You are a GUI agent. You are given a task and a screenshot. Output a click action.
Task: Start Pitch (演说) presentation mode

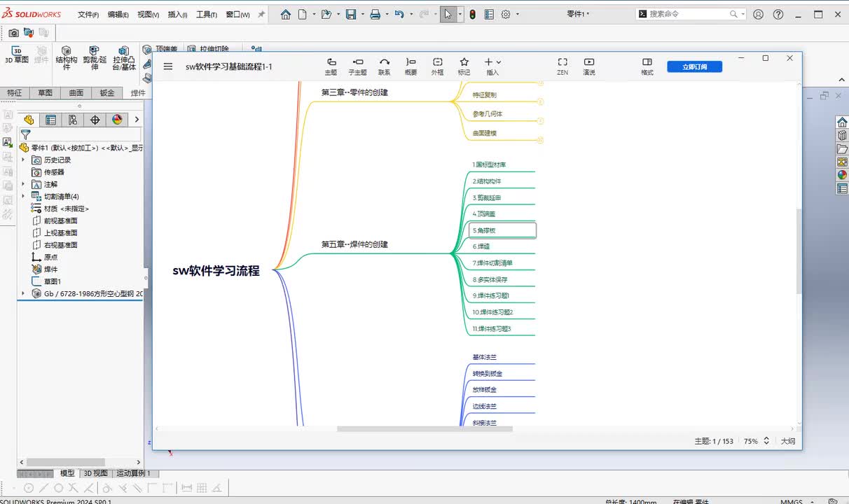tap(589, 66)
